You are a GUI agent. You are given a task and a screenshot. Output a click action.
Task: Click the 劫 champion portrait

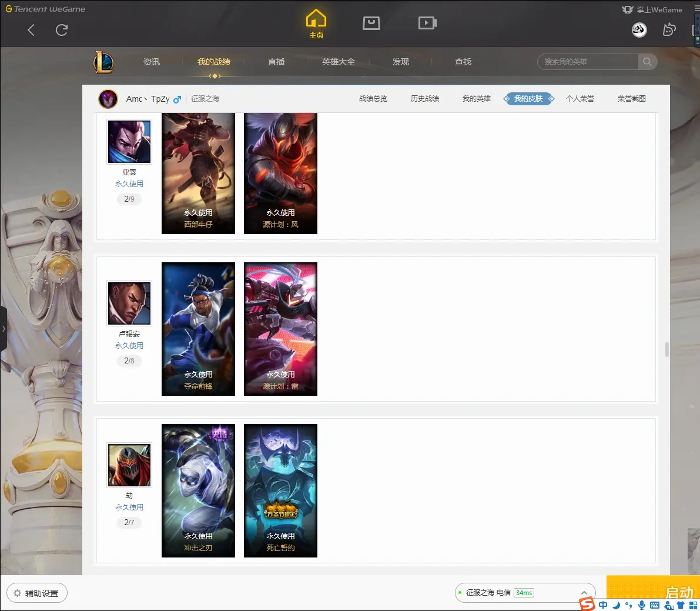[129, 465]
